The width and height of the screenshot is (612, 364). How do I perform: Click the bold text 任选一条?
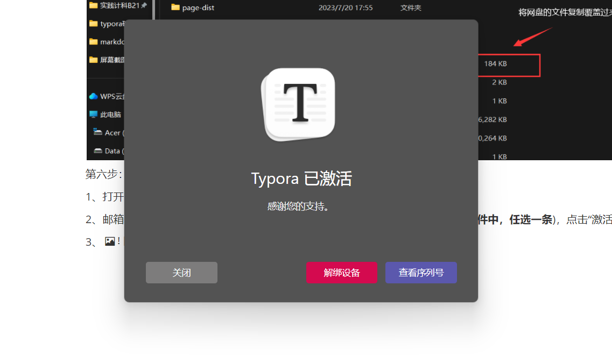pyautogui.click(x=531, y=219)
